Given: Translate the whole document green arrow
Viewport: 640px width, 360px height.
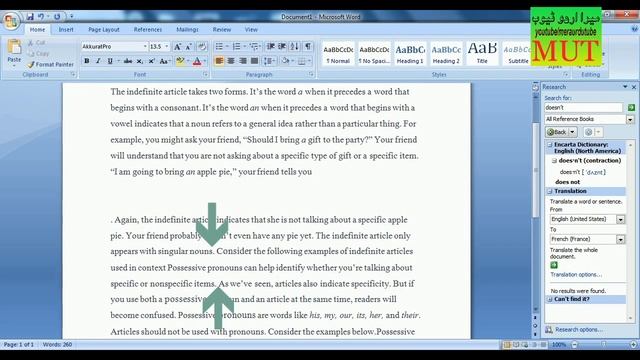Looking at the screenshot, I should click(x=554, y=265).
